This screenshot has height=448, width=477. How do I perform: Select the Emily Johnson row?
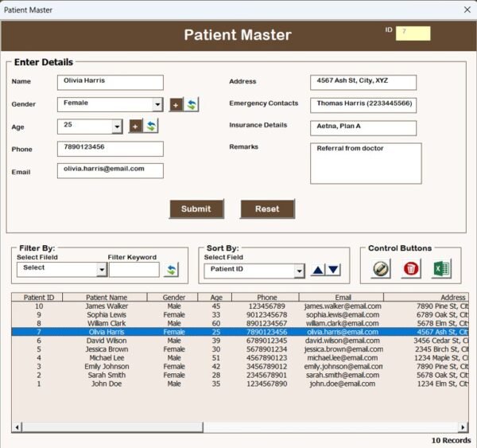point(240,366)
